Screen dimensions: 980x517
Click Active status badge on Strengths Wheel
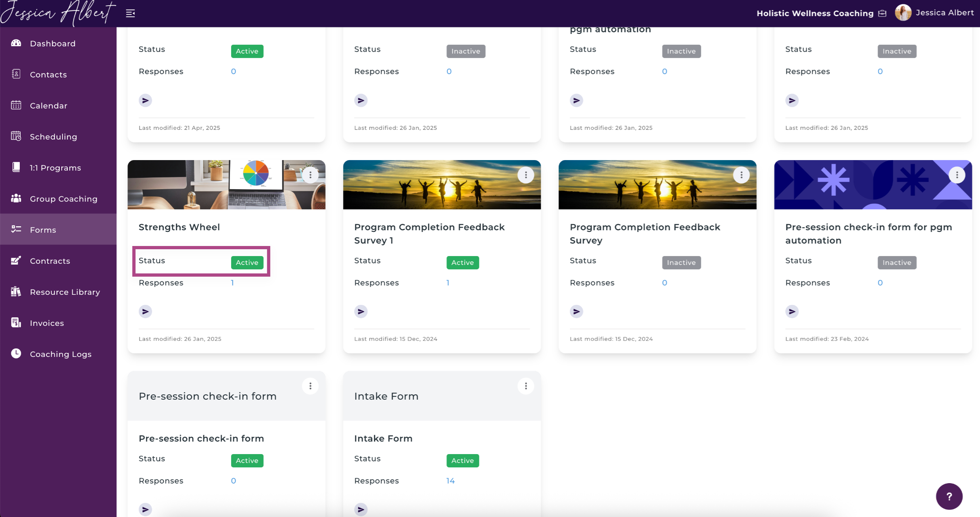tap(247, 263)
